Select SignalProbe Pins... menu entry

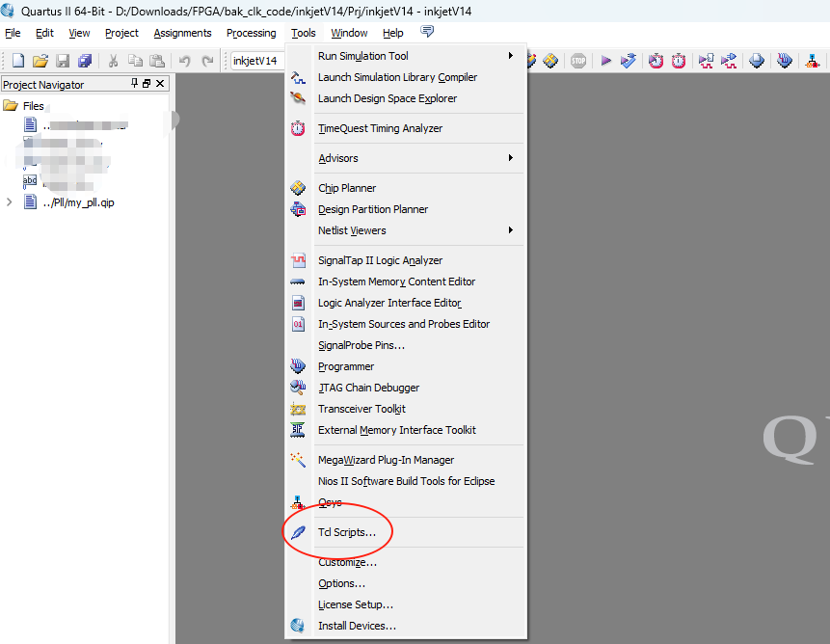point(406,345)
